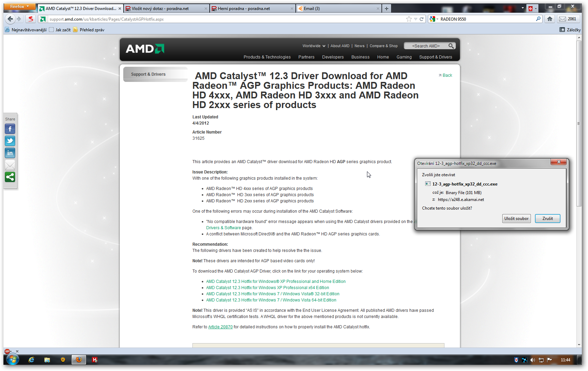The image size is (588, 371).
Task: Open the Action Center flag in tray
Action: point(549,360)
